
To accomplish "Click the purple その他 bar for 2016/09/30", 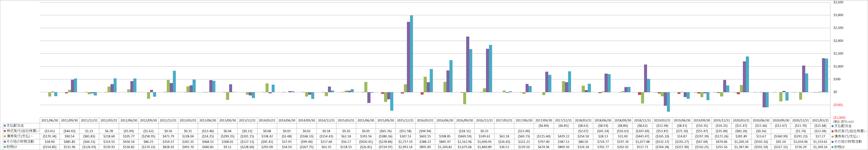I will pyautogui.click(x=468, y=65).
